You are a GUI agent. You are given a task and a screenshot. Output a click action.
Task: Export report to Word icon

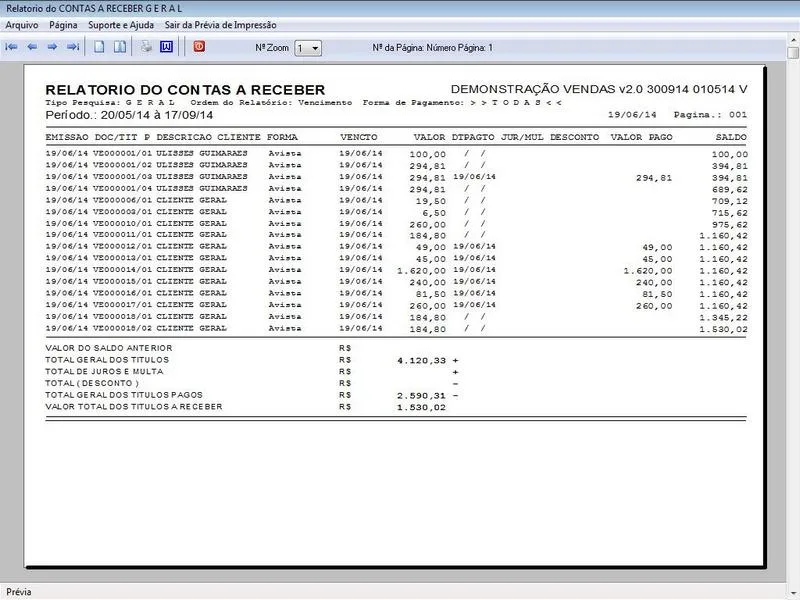point(167,47)
